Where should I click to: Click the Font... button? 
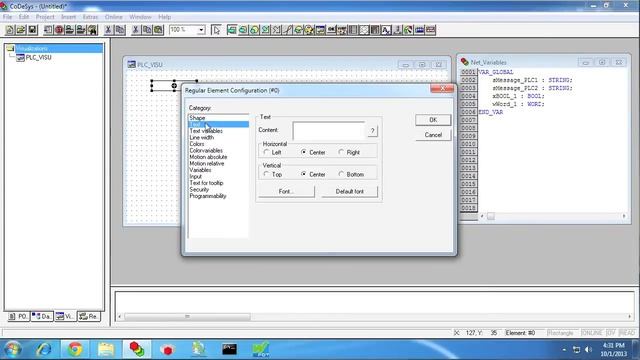coord(286,191)
